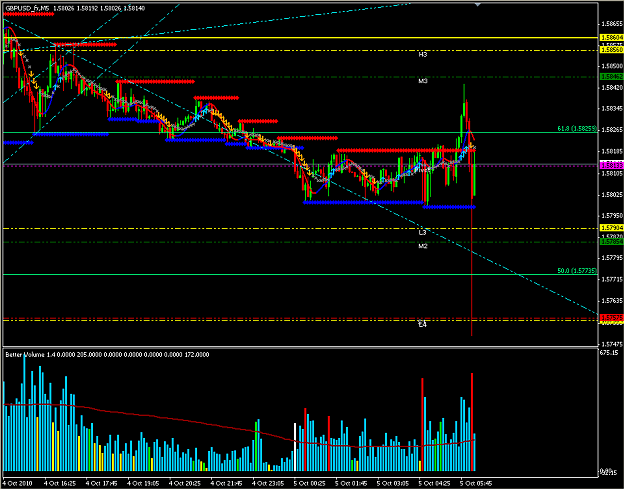The height and width of the screenshot is (490, 625).
Task: Click the 4 Oct 21:45 time label
Action: pyautogui.click(x=227, y=484)
